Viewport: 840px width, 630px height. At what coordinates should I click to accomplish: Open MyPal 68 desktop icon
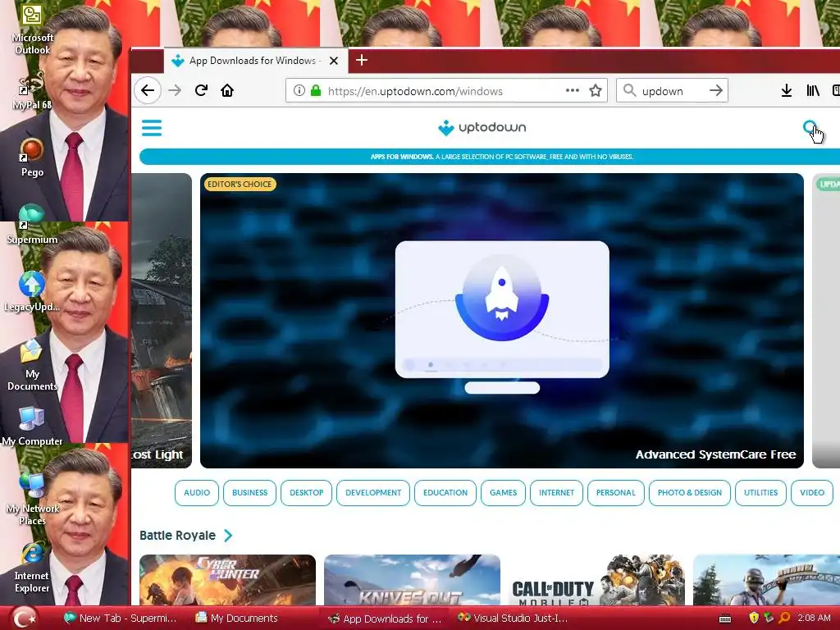coord(32,91)
